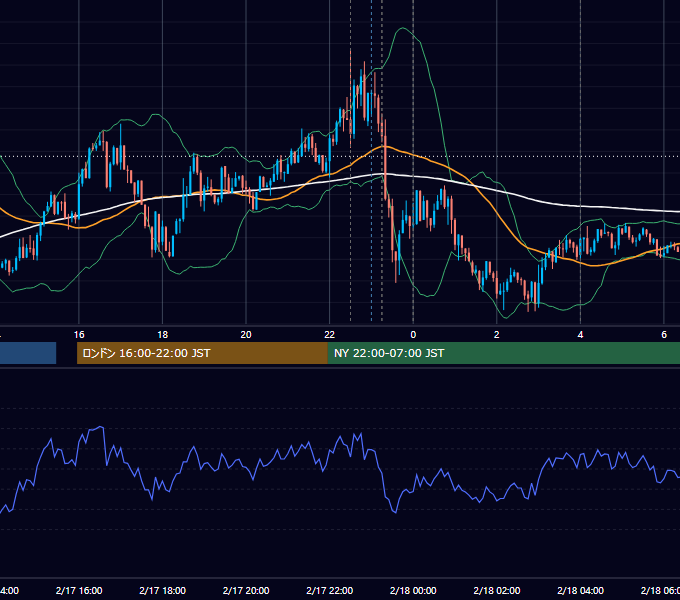Viewport: 680px width, 600px height.
Task: Click the 6 hour label on chart axis
Action: 664,335
